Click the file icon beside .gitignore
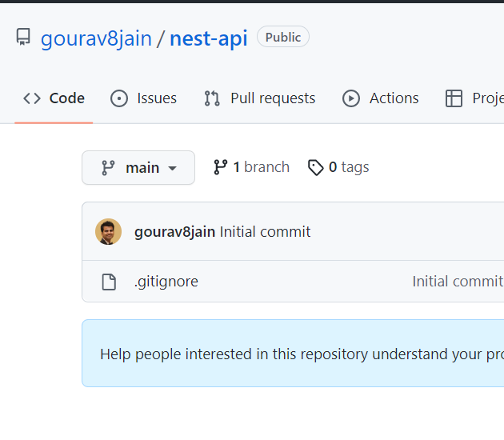 point(109,282)
